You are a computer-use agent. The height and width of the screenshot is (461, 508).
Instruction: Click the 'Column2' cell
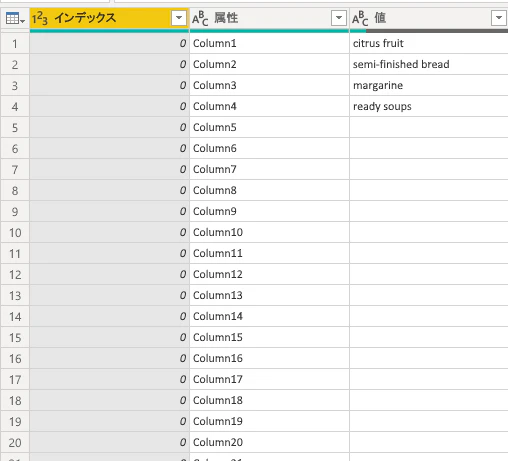(x=269, y=64)
